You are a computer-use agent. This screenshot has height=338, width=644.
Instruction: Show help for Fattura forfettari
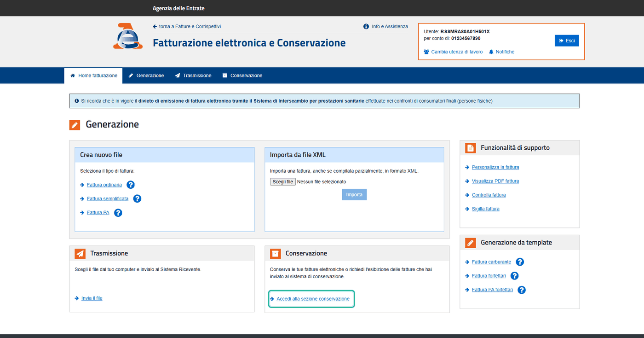point(515,276)
